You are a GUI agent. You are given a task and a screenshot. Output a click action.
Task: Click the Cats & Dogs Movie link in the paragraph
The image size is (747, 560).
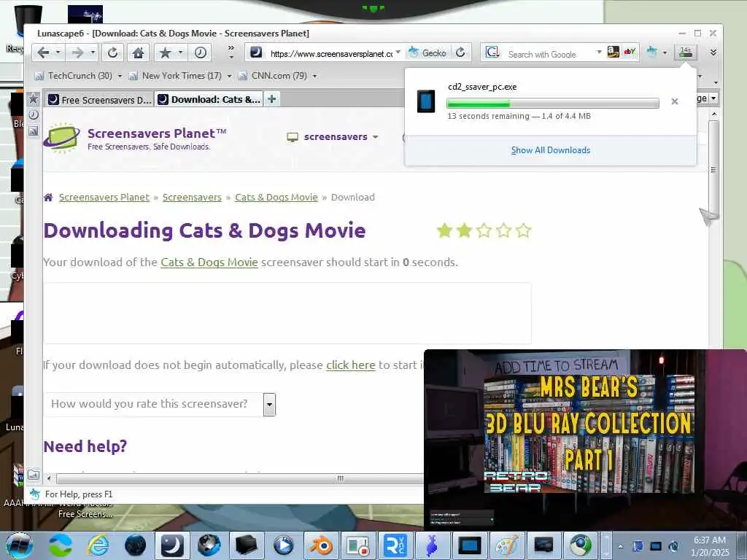[x=209, y=262]
